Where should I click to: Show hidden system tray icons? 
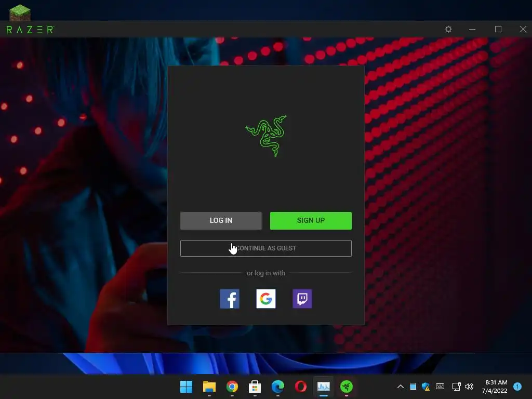(401, 387)
